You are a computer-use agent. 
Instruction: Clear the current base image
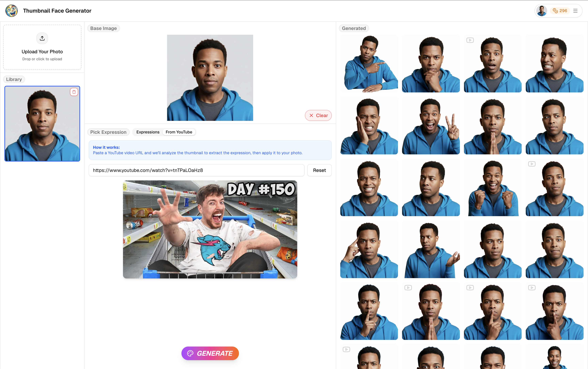318,115
